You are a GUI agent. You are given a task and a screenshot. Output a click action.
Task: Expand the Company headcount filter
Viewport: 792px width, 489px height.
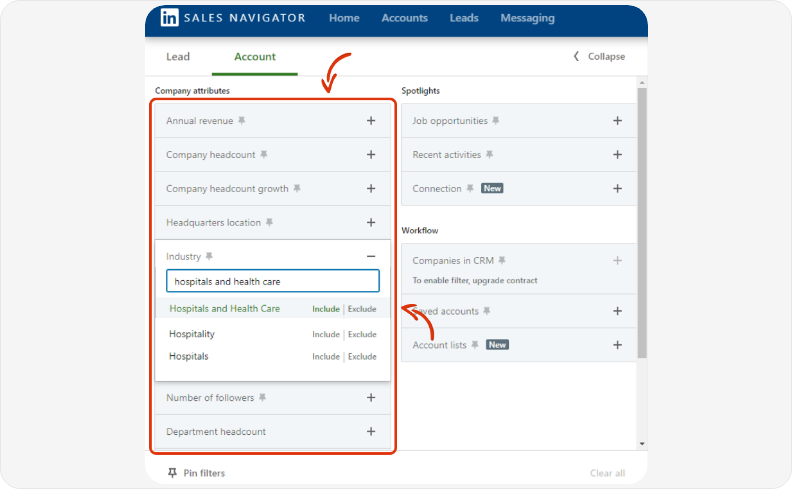coord(371,154)
